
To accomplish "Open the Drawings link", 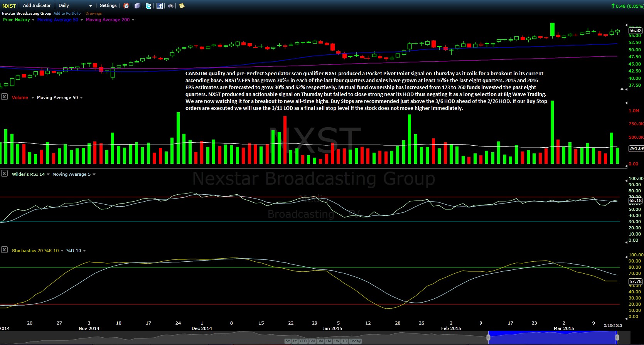I will [x=94, y=13].
